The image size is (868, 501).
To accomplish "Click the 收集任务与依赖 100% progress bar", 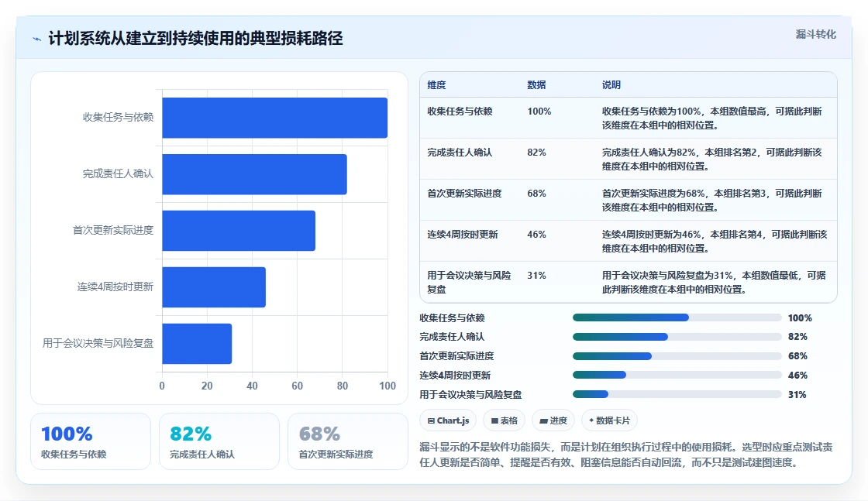I will tap(677, 318).
